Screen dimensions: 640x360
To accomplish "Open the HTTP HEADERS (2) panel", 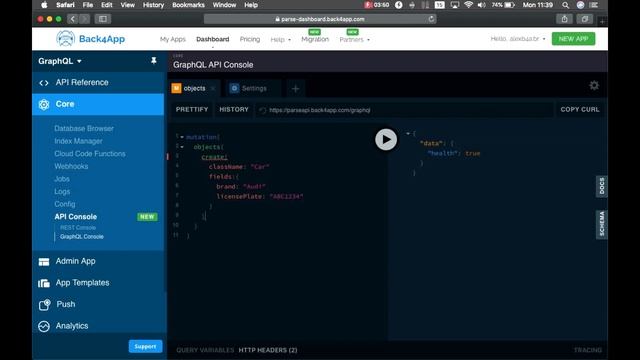I will [268, 350].
